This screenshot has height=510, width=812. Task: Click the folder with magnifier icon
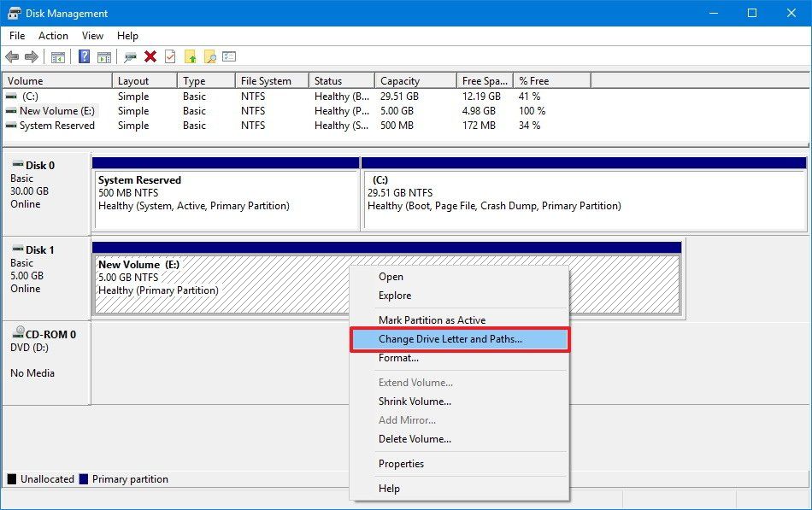click(209, 57)
